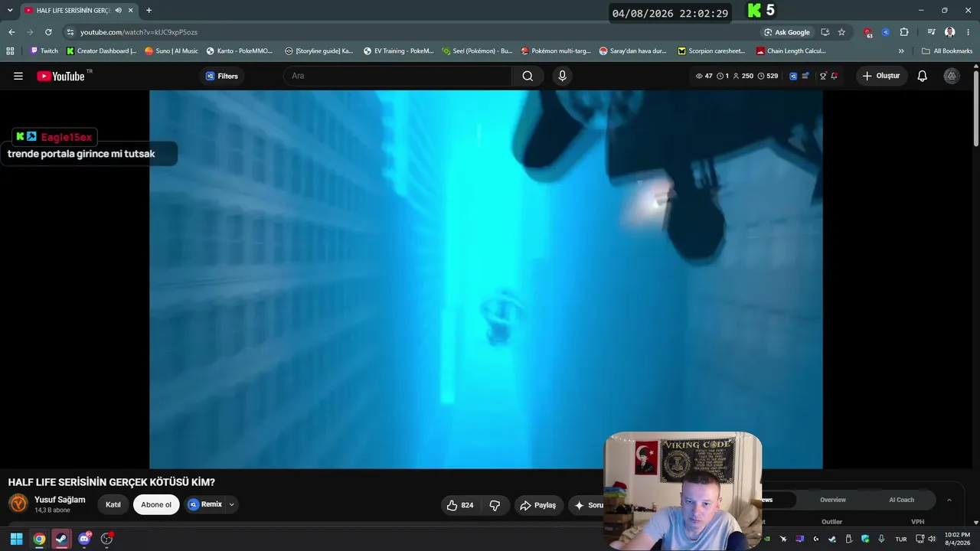The height and width of the screenshot is (551, 980).
Task: Click the YouTube search magnifier button
Action: pyautogui.click(x=528, y=76)
